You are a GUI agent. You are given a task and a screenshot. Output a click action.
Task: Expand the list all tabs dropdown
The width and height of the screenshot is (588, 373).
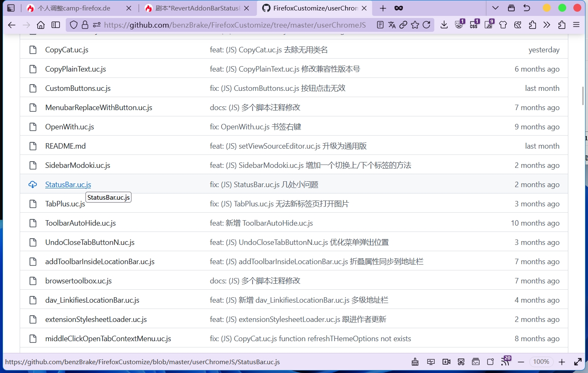[495, 8]
